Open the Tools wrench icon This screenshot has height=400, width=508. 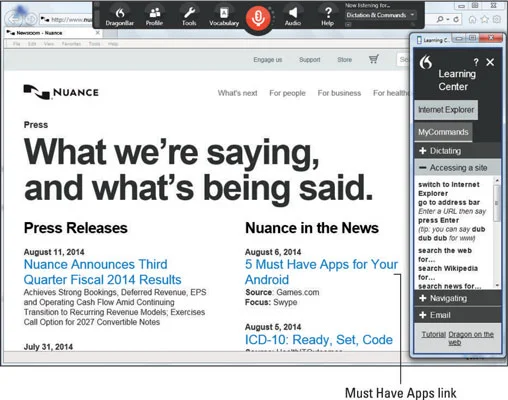coord(189,17)
